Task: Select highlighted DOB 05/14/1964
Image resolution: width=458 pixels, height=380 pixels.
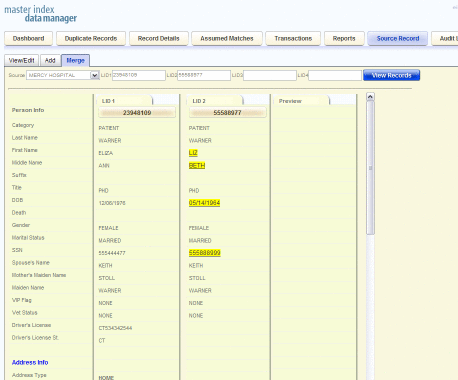Action: [204, 203]
